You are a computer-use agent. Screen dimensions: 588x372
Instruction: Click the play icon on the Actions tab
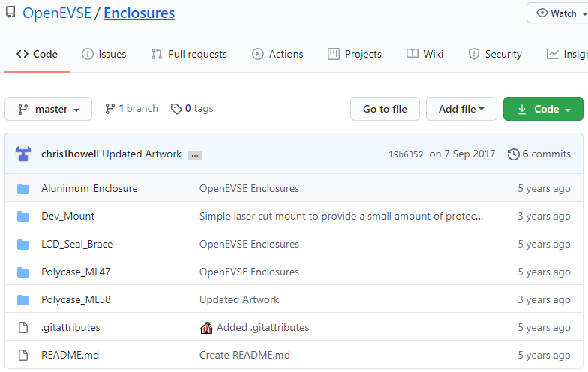(258, 54)
